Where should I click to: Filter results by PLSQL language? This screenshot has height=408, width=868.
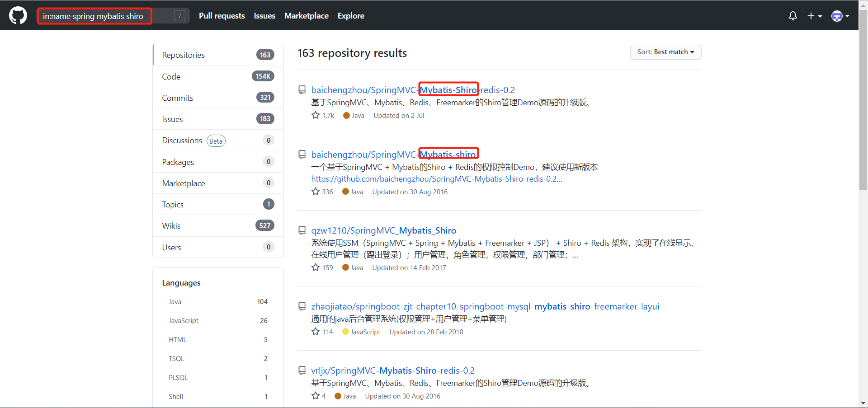[218, 378]
